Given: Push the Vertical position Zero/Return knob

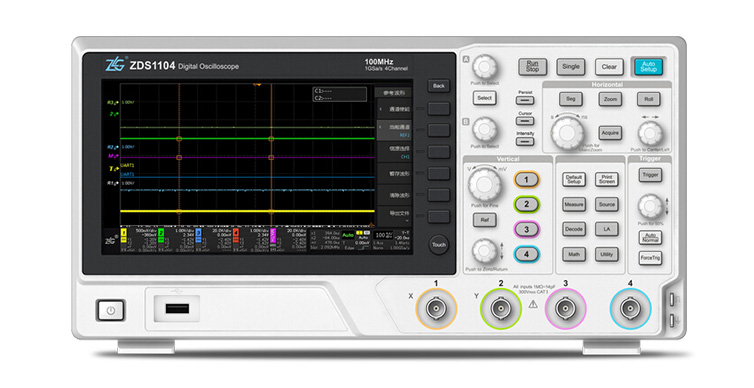Looking at the screenshot, I should point(484,250).
